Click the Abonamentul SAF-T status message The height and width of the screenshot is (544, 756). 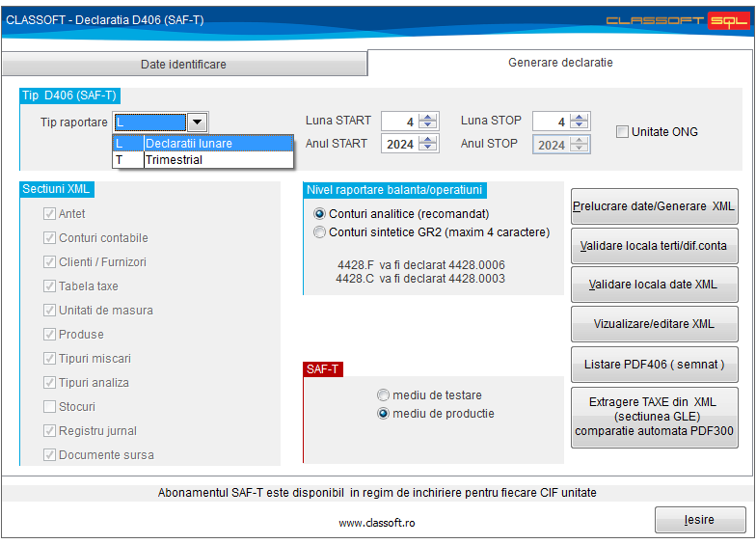377,492
